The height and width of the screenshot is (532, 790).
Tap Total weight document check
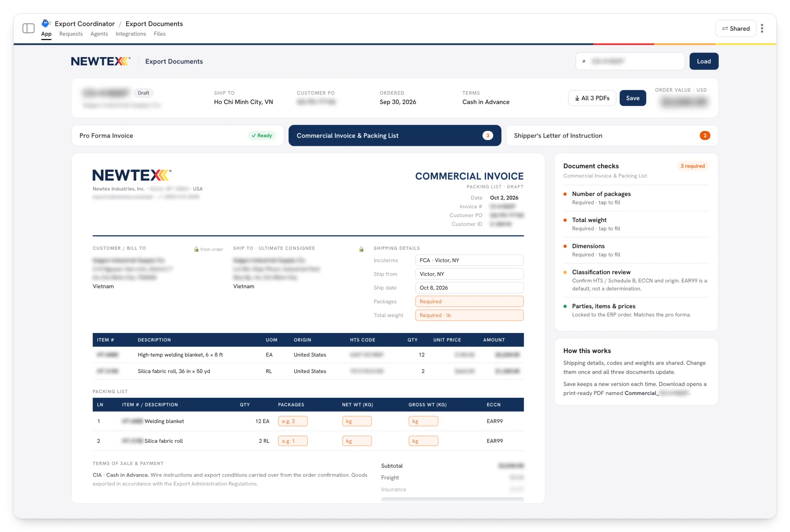636,224
